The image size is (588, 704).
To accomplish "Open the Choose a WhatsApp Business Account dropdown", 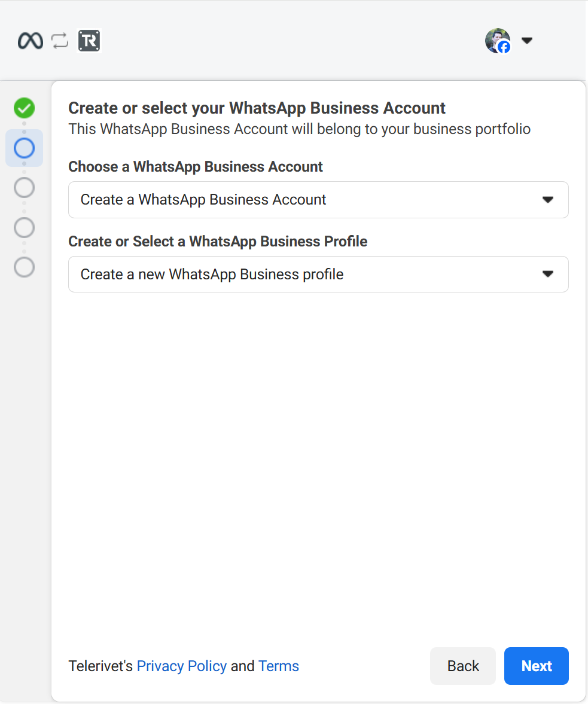I will [x=318, y=200].
